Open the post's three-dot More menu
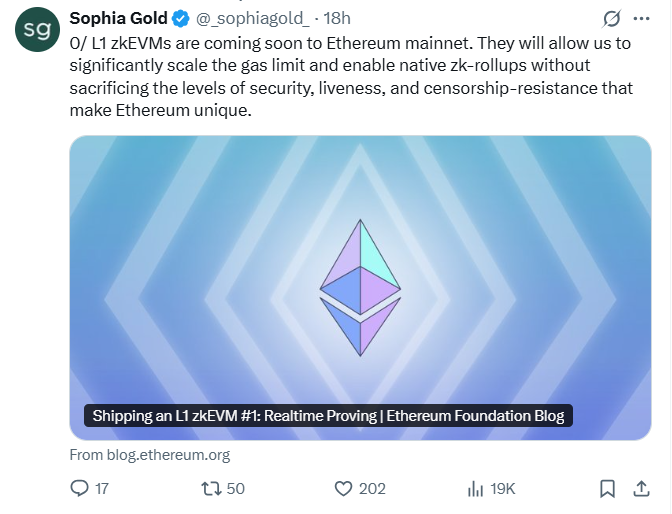The height and width of the screenshot is (514, 672). [641, 19]
